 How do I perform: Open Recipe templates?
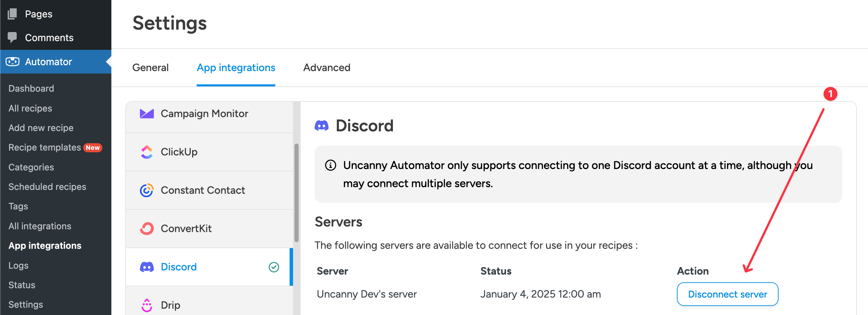point(45,147)
